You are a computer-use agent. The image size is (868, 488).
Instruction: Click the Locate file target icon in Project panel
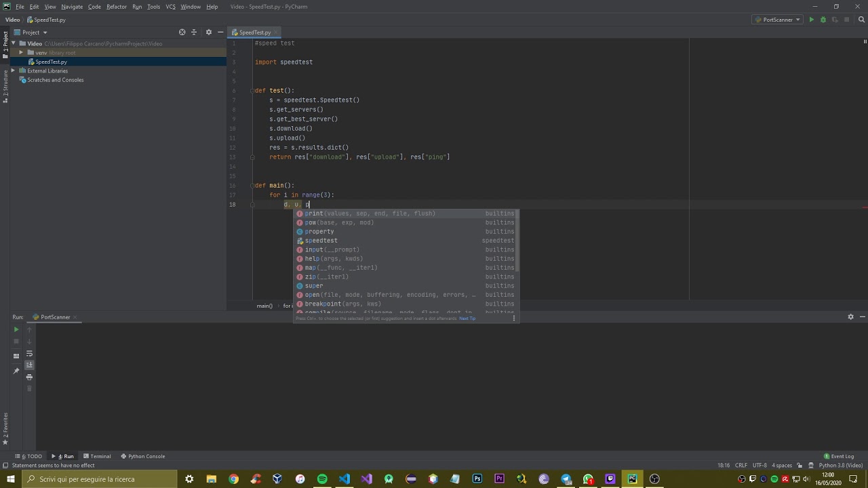click(182, 32)
